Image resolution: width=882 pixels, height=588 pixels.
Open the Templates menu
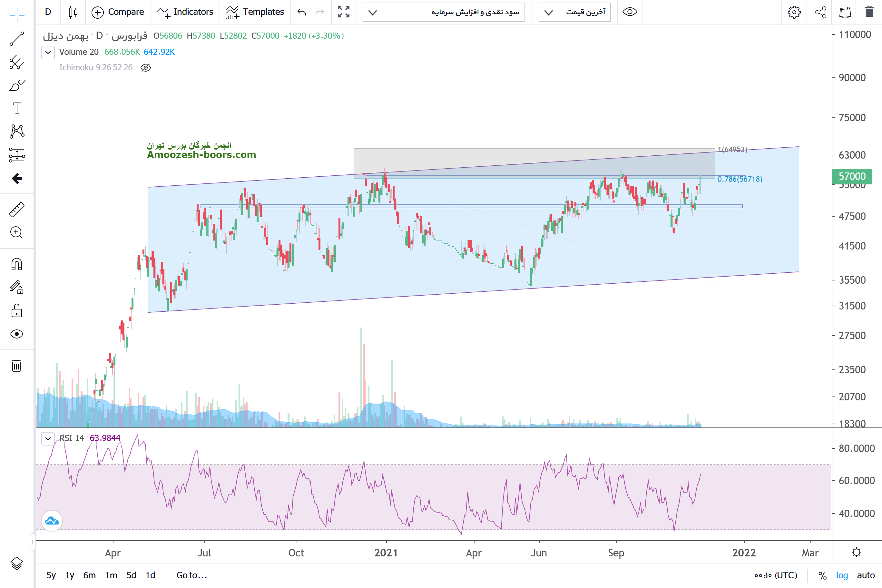[x=255, y=12]
